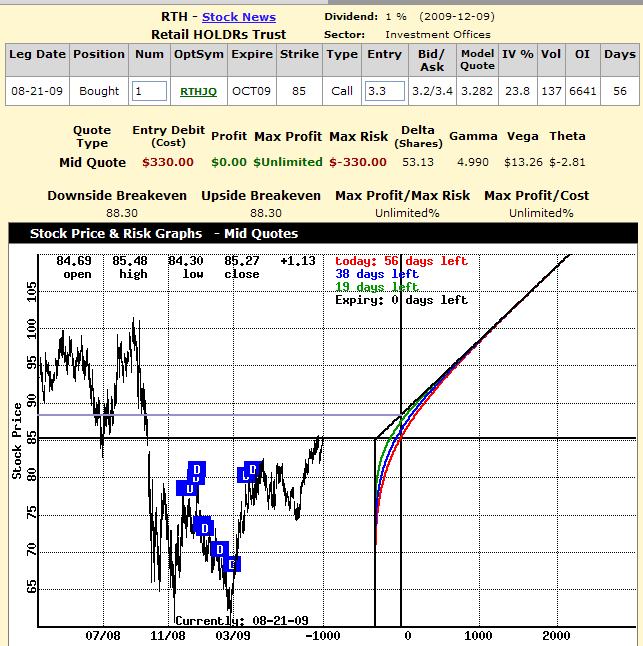
Task: Click the Mid Quote label
Action: [x=92, y=162]
